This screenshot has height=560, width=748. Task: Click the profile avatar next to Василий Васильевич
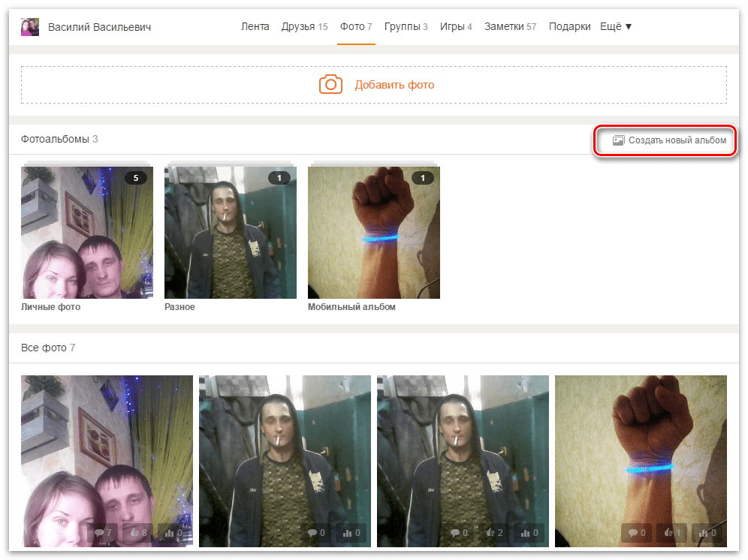(30, 27)
